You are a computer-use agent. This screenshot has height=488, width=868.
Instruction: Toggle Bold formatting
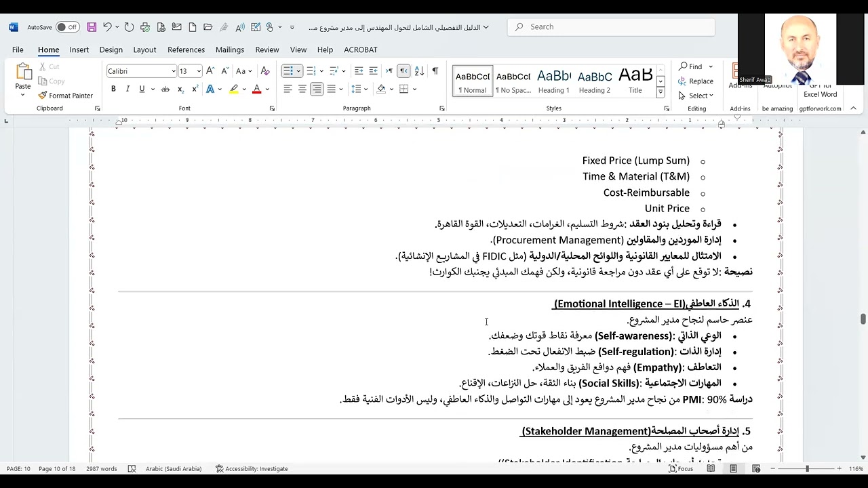tap(113, 89)
